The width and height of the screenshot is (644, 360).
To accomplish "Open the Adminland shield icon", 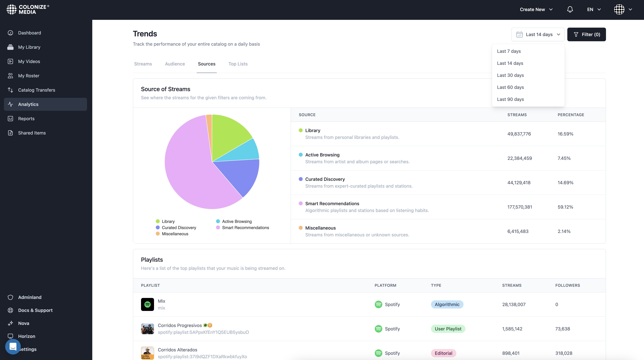I will 11,297.
